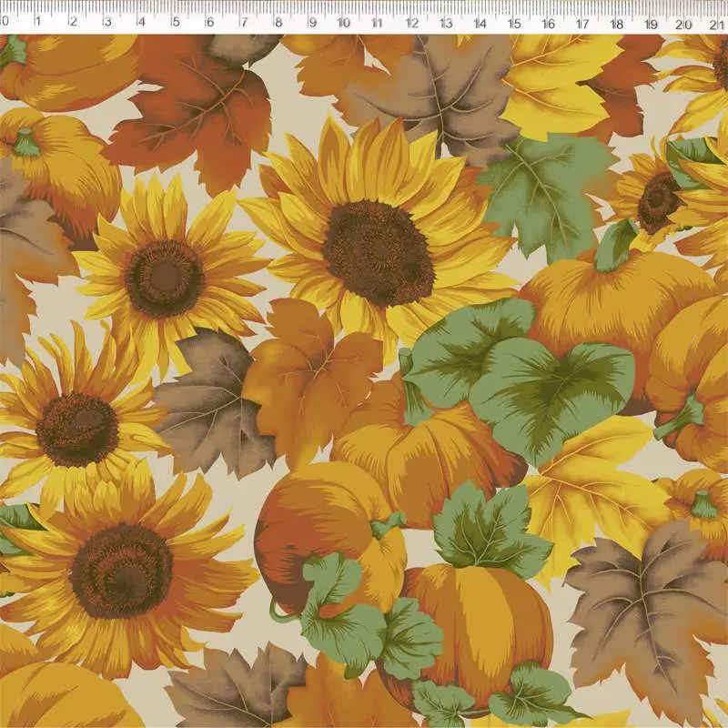Viewport: 728px width, 728px height.
Task: Click the 18 mark on the ruler
Action: [616, 22]
